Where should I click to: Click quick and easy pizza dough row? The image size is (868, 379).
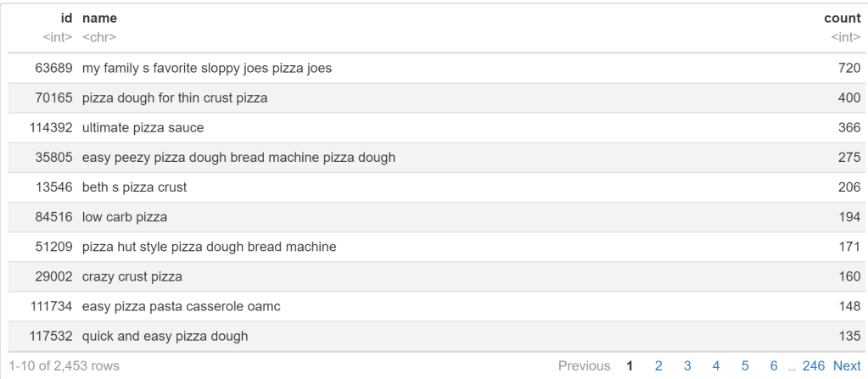pos(165,336)
